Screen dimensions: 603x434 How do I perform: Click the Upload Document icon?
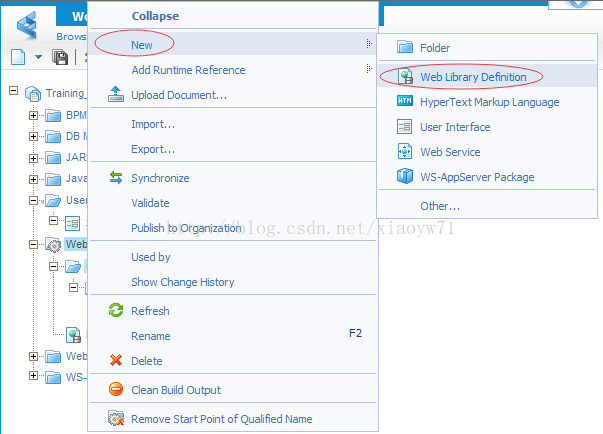116,94
